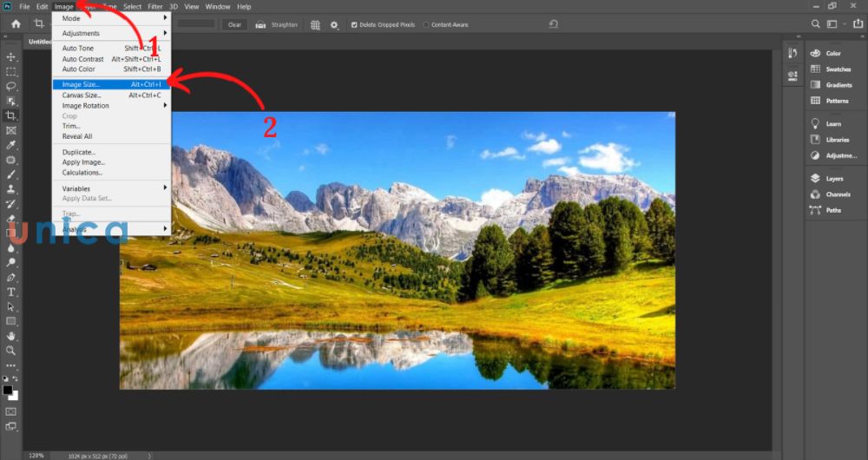Enable Content-Aware checkbox

coord(426,25)
